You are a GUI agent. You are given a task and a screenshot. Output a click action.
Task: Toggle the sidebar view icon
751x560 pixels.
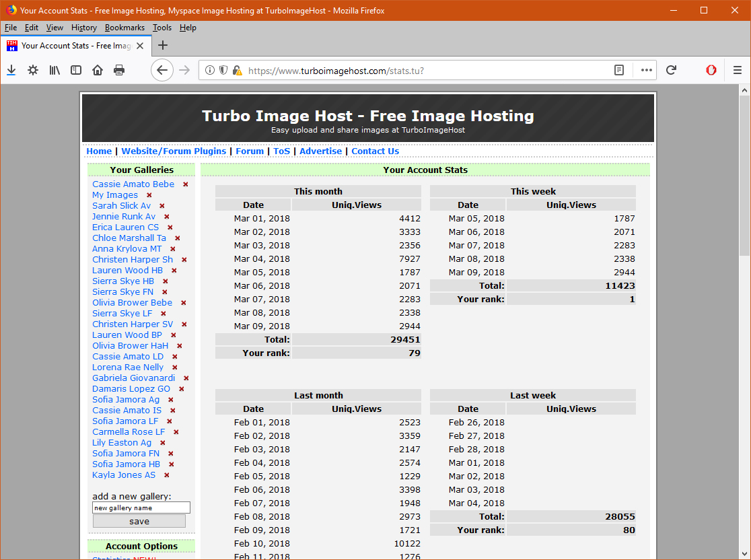[76, 70]
